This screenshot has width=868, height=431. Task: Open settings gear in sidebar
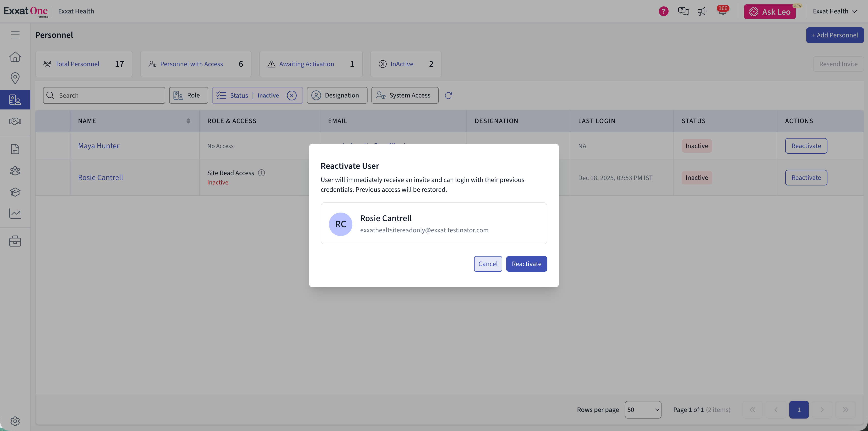click(x=15, y=421)
